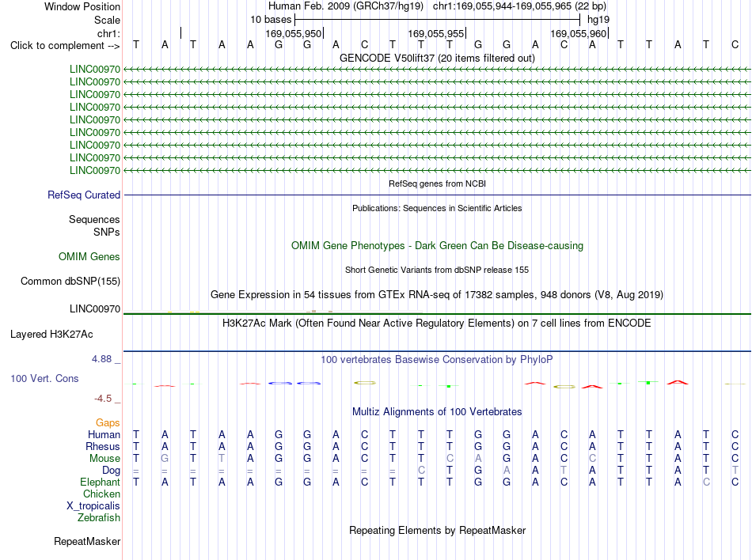Image resolution: width=752 pixels, height=560 pixels.
Task: Click the Human Feb. 2009 (GRCh37/hg19) position title
Action: [345, 6]
